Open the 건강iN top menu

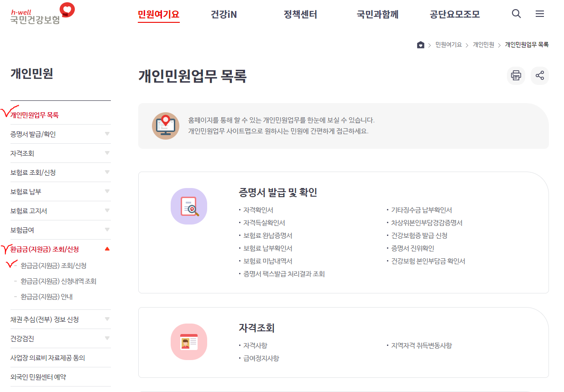click(x=224, y=15)
